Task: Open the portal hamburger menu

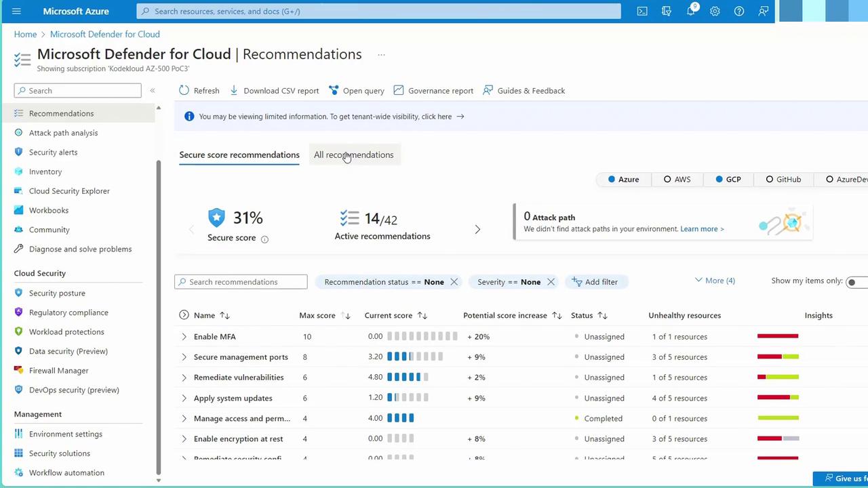Action: (17, 12)
